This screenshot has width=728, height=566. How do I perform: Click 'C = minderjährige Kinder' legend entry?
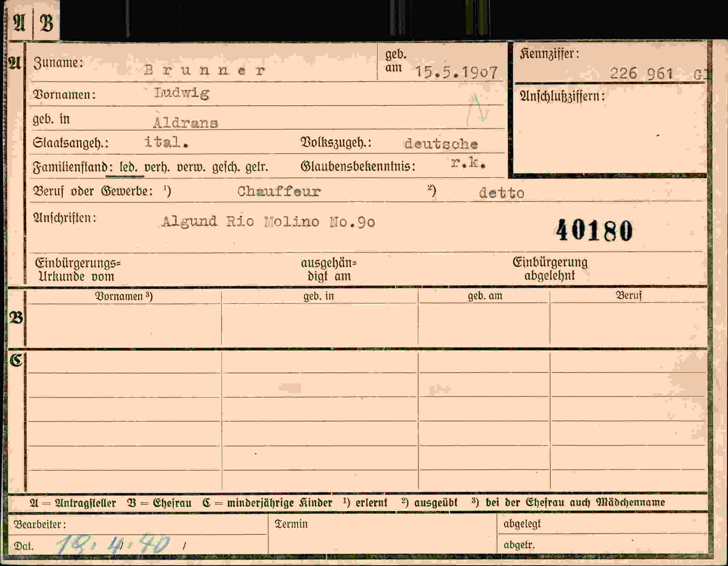point(267,503)
